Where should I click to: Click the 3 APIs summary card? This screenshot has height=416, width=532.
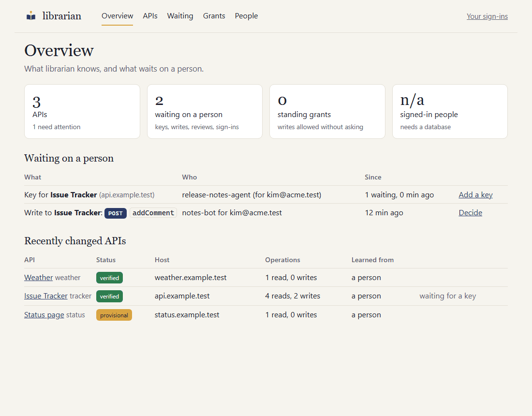point(82,112)
